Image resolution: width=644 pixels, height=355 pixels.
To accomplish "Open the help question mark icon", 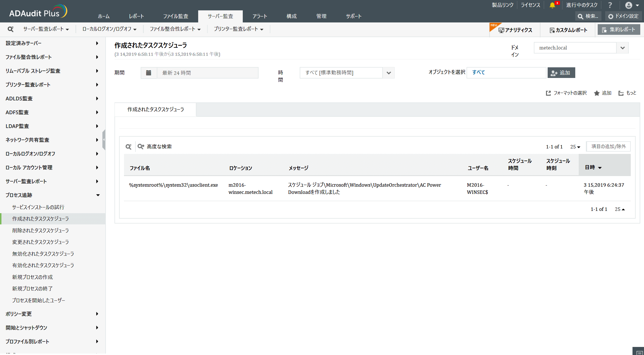I will pos(610,5).
